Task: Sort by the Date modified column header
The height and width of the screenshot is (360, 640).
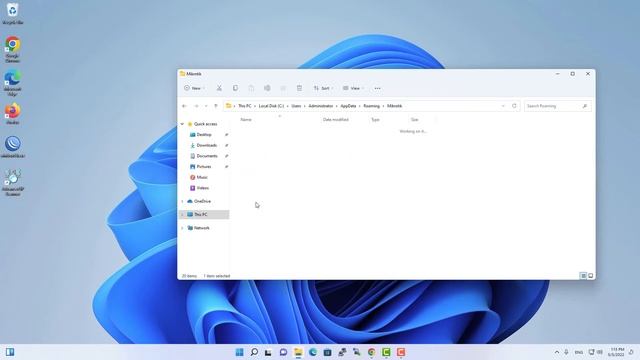Action: click(x=336, y=120)
